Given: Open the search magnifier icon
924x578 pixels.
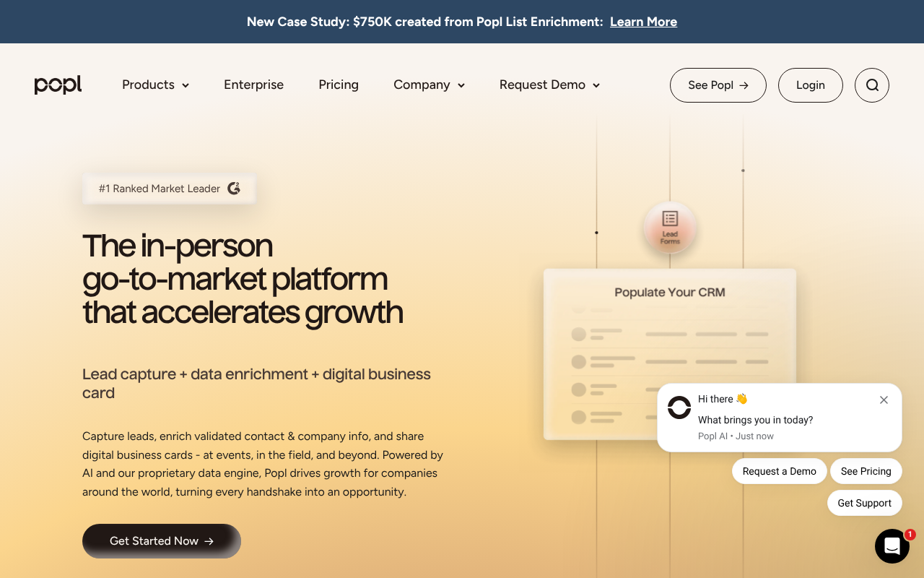Looking at the screenshot, I should pyautogui.click(x=871, y=85).
